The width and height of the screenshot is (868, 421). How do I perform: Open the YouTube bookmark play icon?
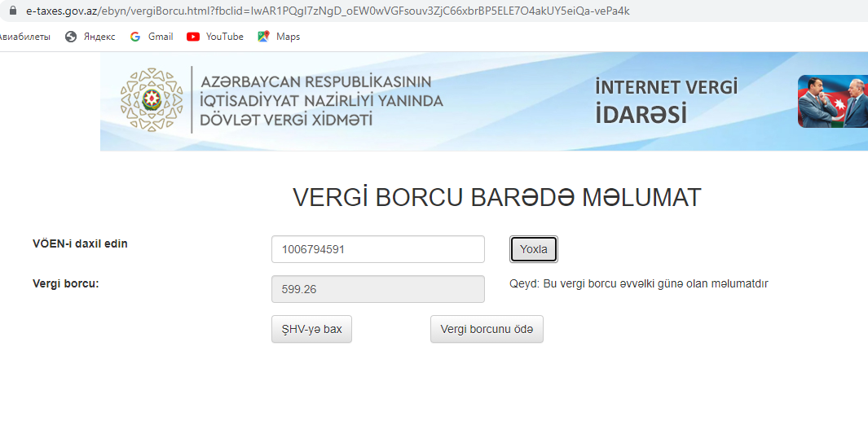tap(193, 37)
